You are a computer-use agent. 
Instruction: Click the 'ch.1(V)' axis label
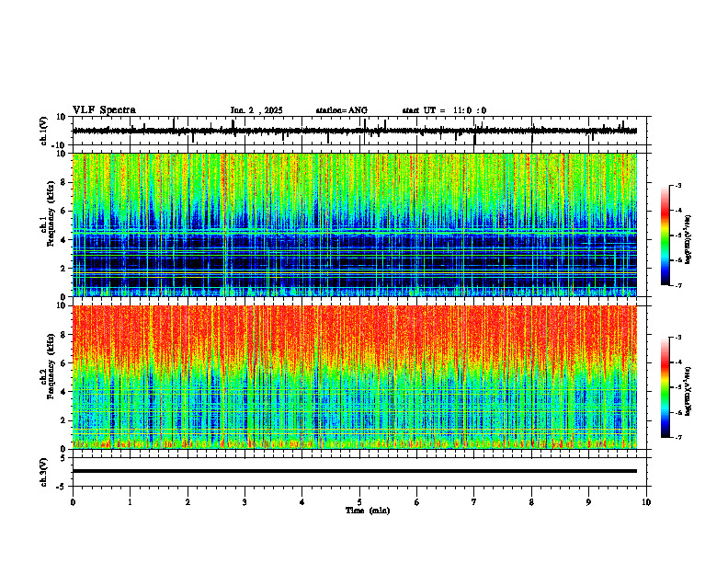(x=44, y=131)
